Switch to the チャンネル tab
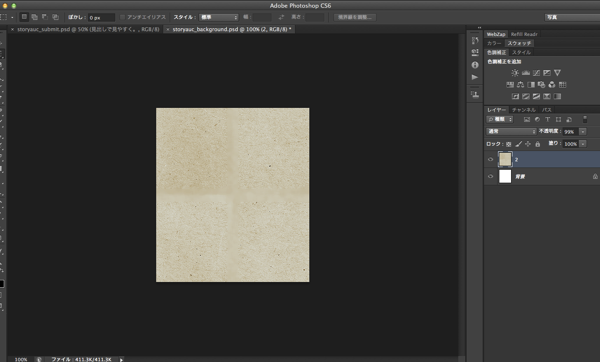This screenshot has width=600, height=362. pyautogui.click(x=524, y=110)
